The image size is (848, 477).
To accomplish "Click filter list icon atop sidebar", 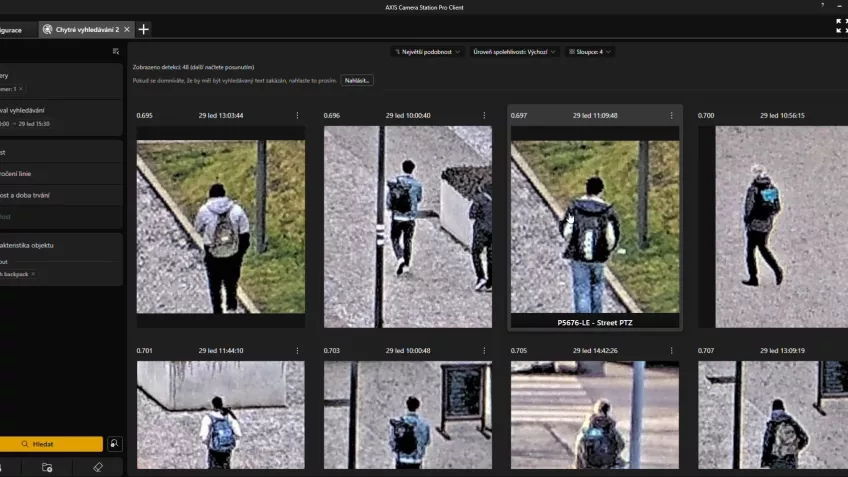I will coord(116,51).
